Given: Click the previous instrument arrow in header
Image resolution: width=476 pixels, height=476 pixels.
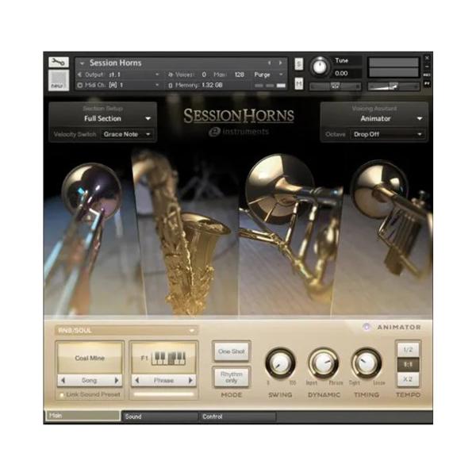Looking at the screenshot, I should tap(269, 63).
